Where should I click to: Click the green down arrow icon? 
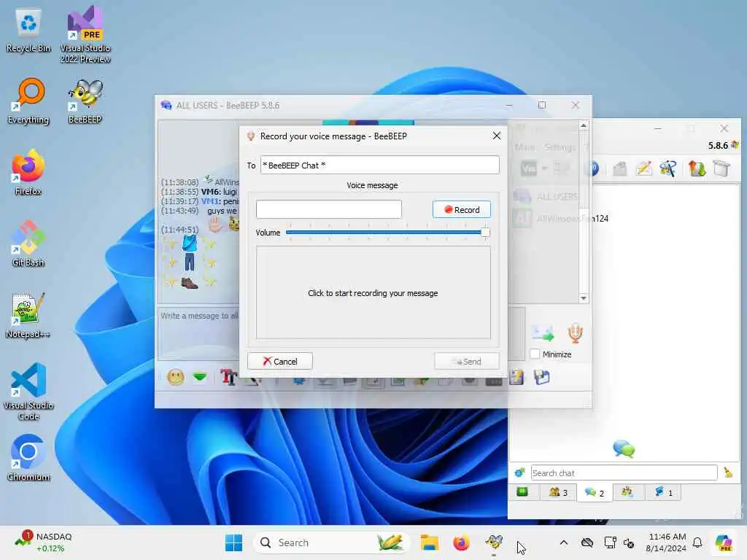click(200, 378)
